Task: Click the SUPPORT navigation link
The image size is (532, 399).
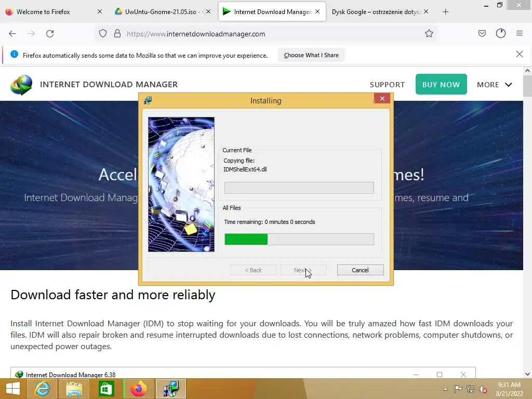Action: [x=387, y=85]
